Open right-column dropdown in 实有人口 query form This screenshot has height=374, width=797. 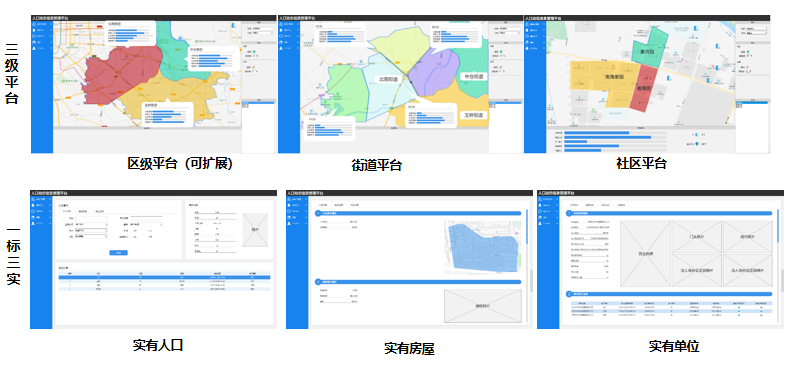[x=146, y=224]
